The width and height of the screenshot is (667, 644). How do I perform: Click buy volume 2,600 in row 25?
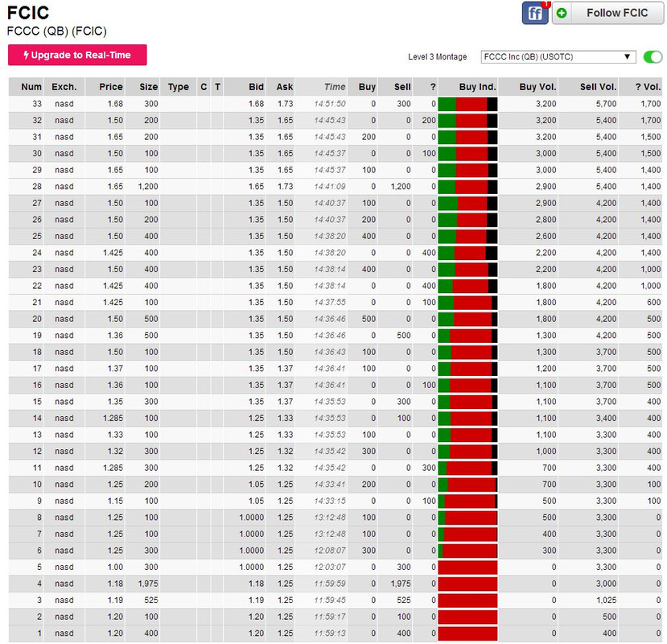tap(546, 236)
